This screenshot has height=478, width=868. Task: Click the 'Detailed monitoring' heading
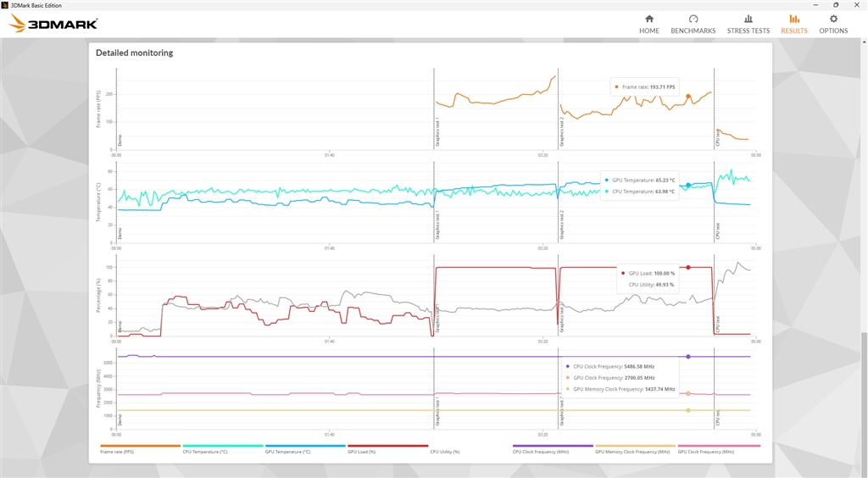tap(135, 53)
